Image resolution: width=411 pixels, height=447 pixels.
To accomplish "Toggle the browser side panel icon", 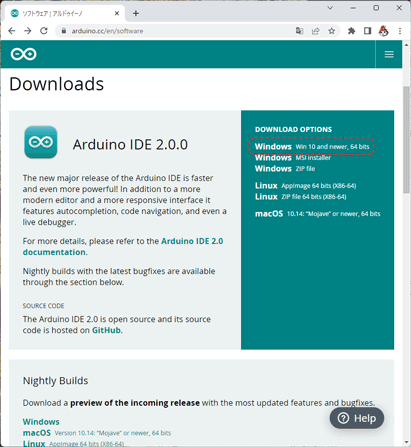I will pyautogui.click(x=367, y=31).
